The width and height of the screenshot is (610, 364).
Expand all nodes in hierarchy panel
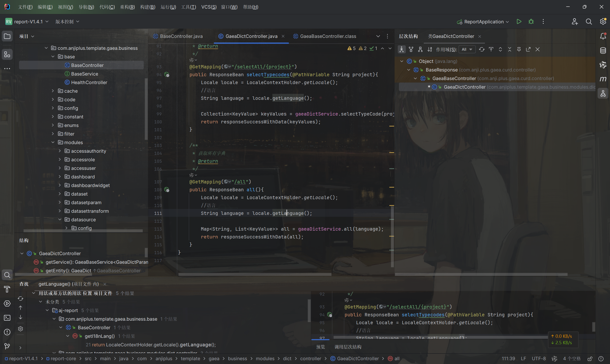[x=500, y=50]
